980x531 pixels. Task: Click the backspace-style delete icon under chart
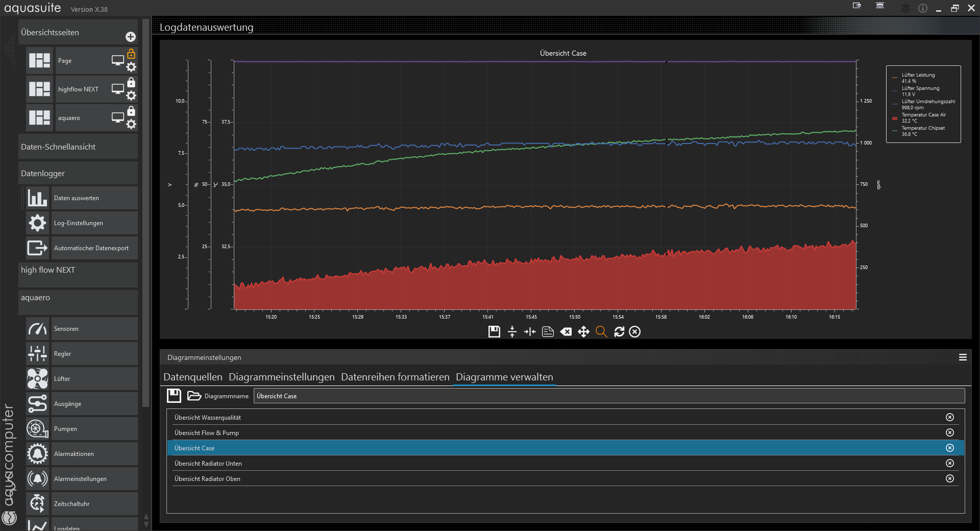566,332
